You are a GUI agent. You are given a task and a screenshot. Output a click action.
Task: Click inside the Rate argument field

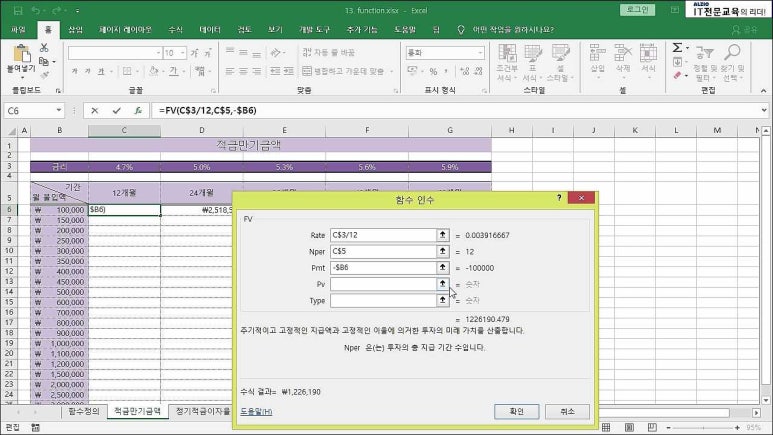(x=384, y=235)
